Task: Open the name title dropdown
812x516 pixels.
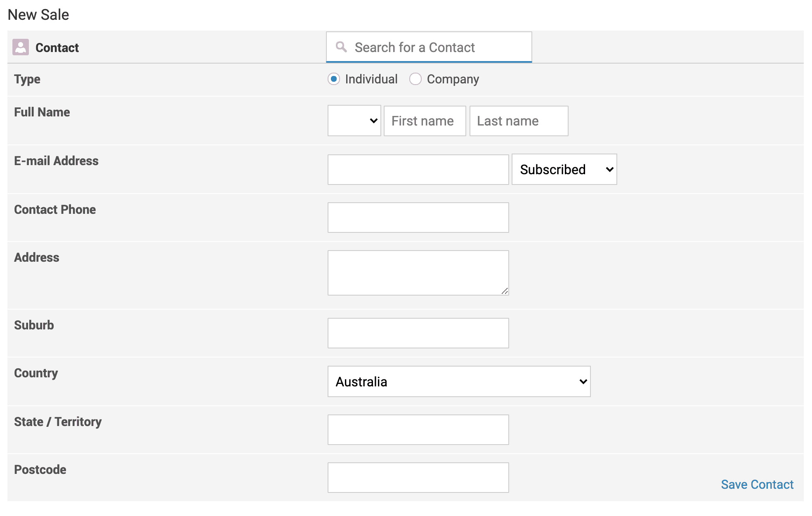Action: [354, 121]
